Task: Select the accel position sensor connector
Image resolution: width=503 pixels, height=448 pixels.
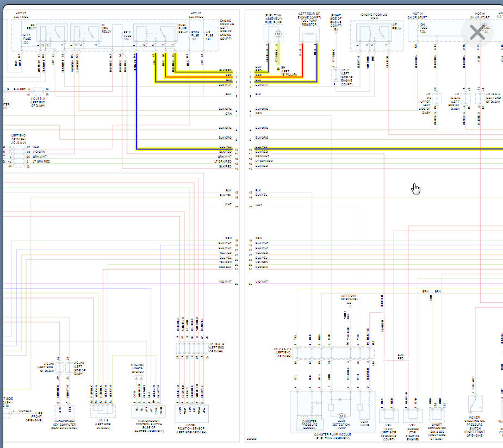Action: (x=191, y=414)
